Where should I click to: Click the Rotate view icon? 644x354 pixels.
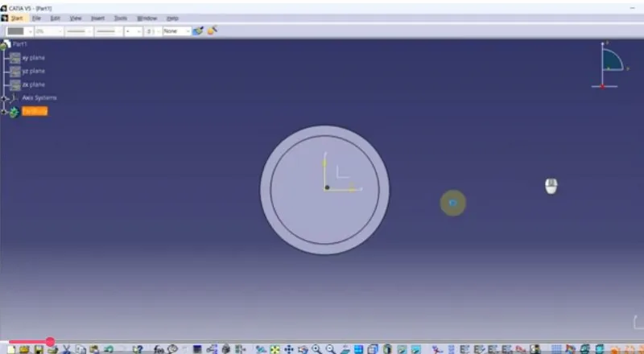point(303,349)
